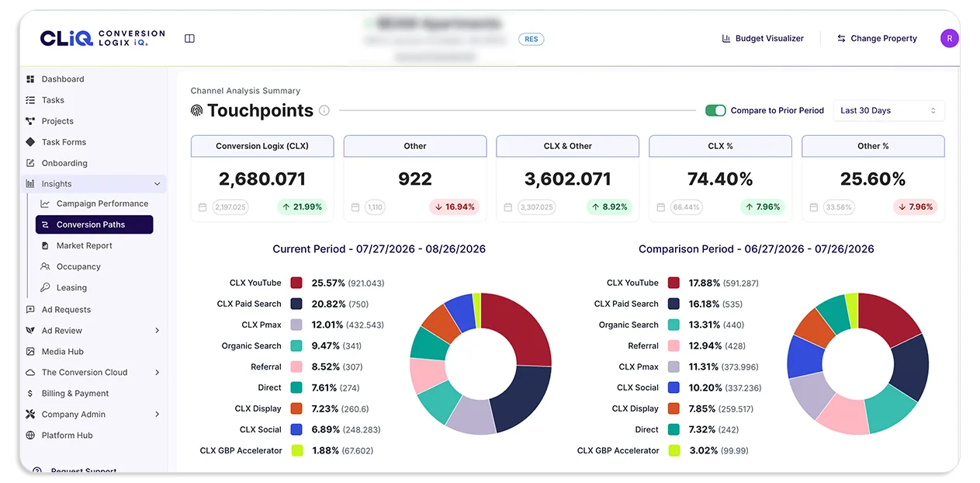Open the Last 30 Days dropdown
The width and height of the screenshot is (980, 483).
[889, 110]
